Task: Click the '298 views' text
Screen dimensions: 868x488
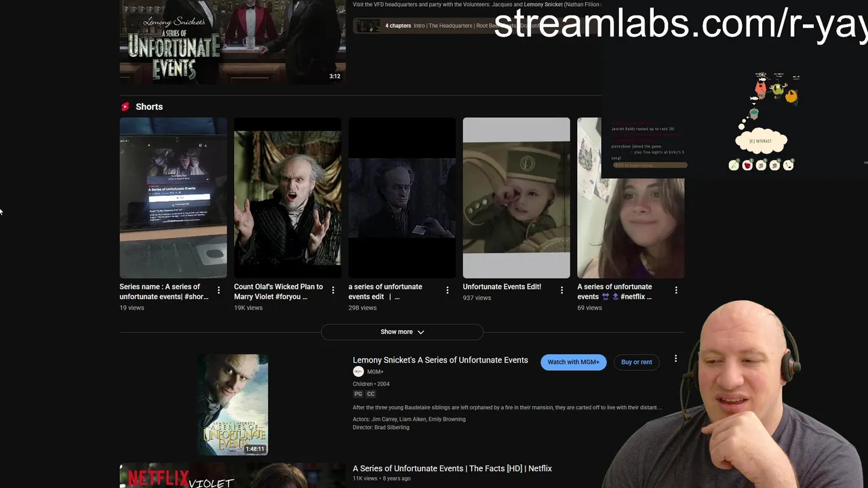Action: pos(362,308)
